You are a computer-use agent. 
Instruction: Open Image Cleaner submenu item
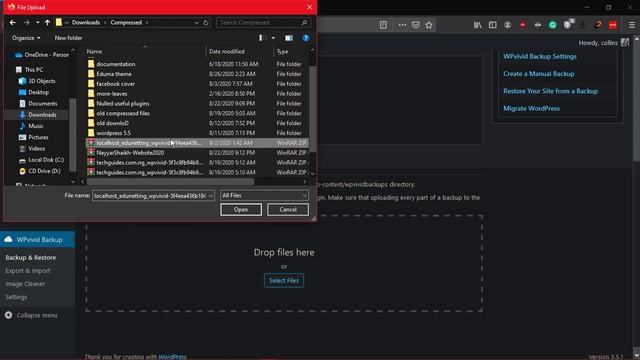point(25,284)
